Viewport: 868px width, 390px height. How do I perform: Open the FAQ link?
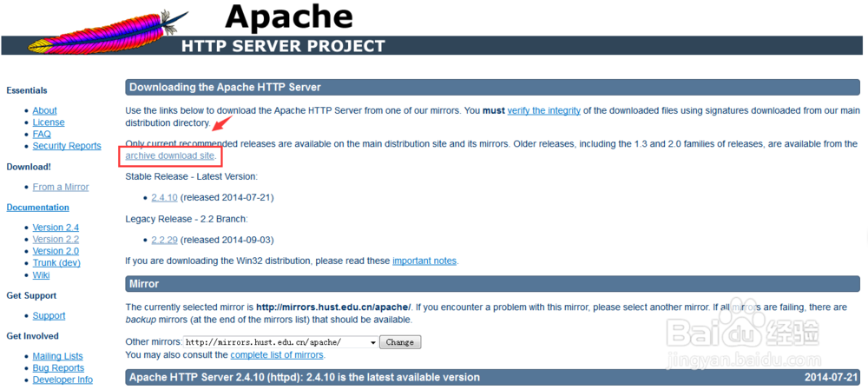(x=42, y=134)
